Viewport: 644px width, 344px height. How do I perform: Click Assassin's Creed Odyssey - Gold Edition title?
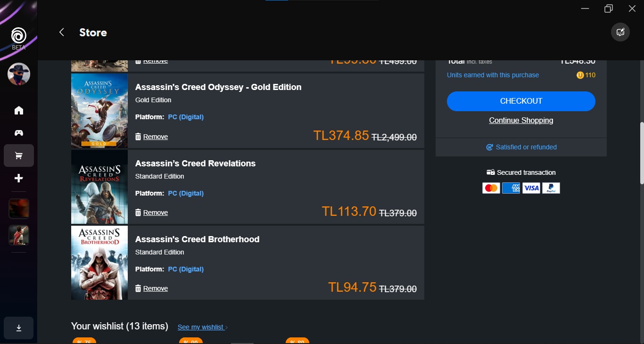pyautogui.click(x=218, y=87)
